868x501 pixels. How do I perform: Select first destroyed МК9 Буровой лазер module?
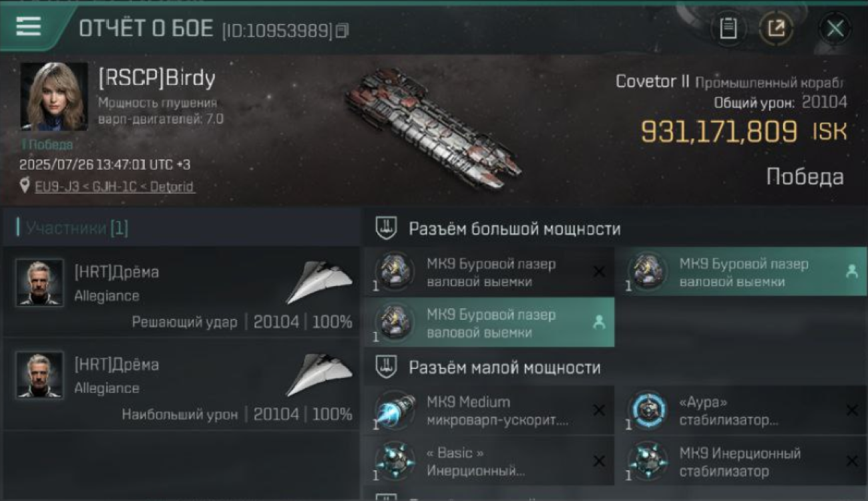[x=489, y=272]
